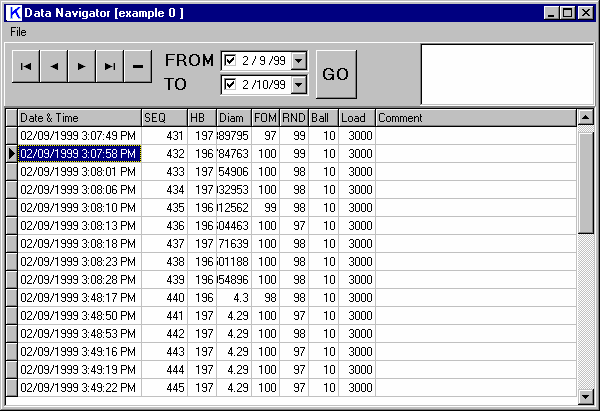Click the Comment column header
Viewport: 600px width, 411px height.
pos(475,118)
